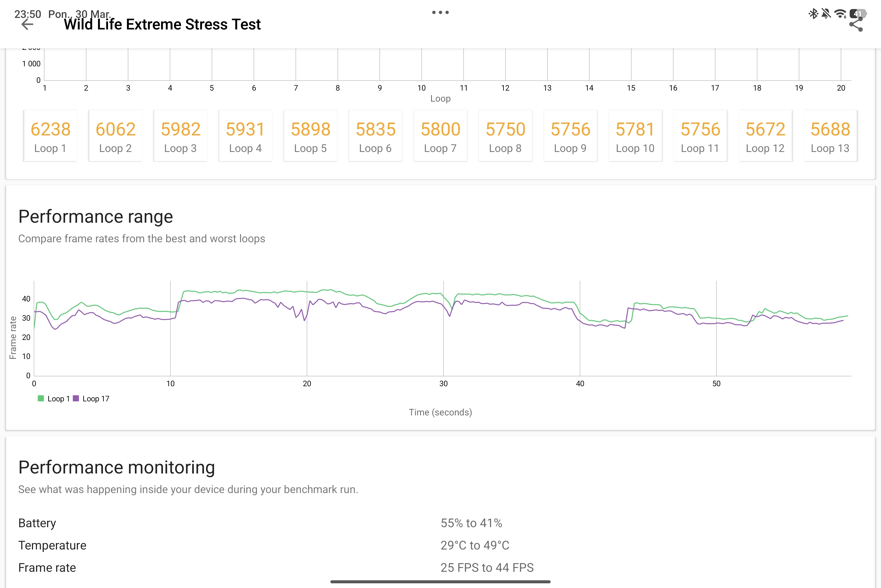Tap the Loop 7 card showing 5800
The image size is (881, 588).
pyautogui.click(x=440, y=136)
